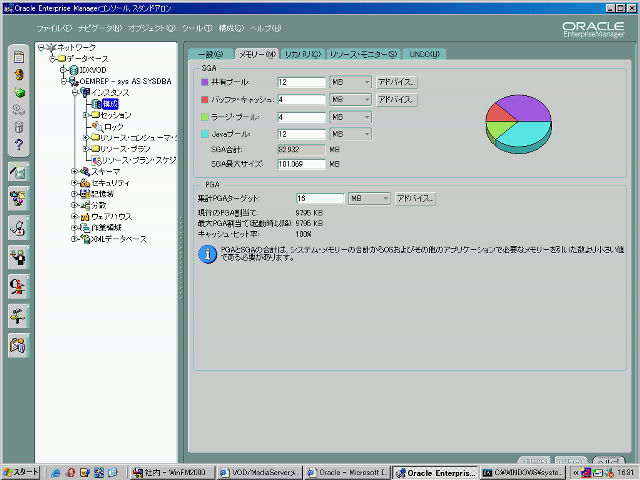Click the trash can delete icon in sidebar
The height and width of the screenshot is (480, 640).
click(x=18, y=127)
